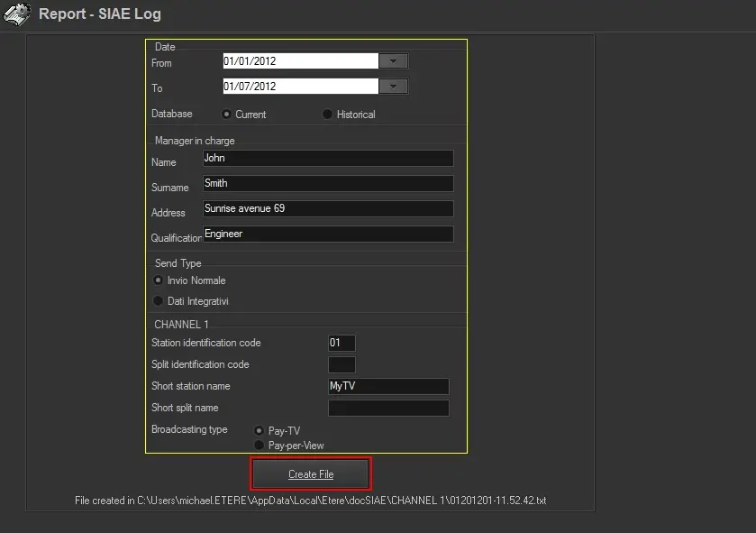Screen dimensions: 756x533
Task: Click the Surname field containing Smith
Action: (328, 183)
